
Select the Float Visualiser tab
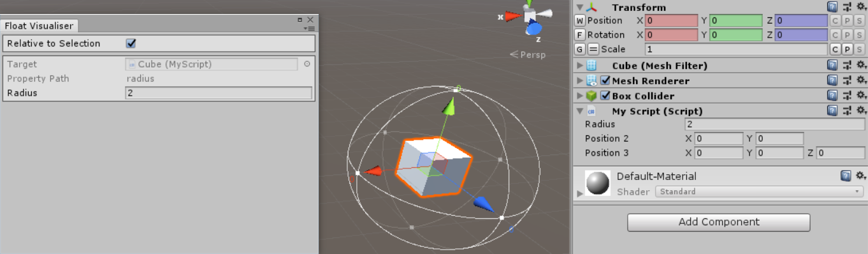coord(40,26)
